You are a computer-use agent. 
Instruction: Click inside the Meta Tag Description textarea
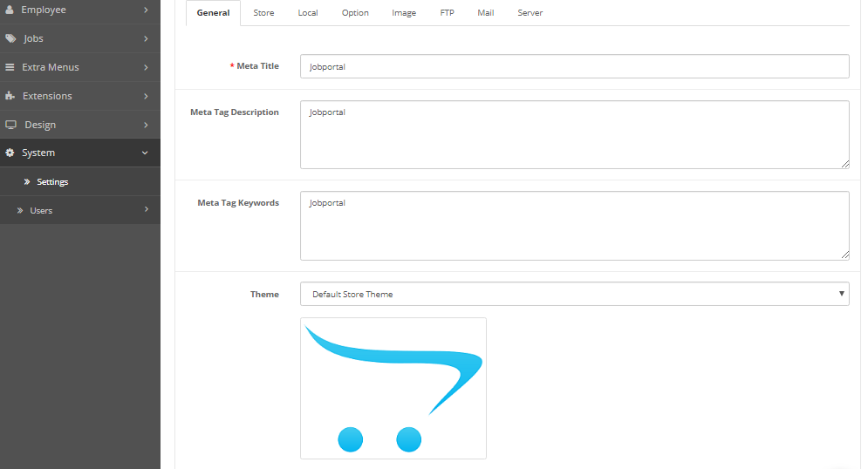(x=574, y=134)
